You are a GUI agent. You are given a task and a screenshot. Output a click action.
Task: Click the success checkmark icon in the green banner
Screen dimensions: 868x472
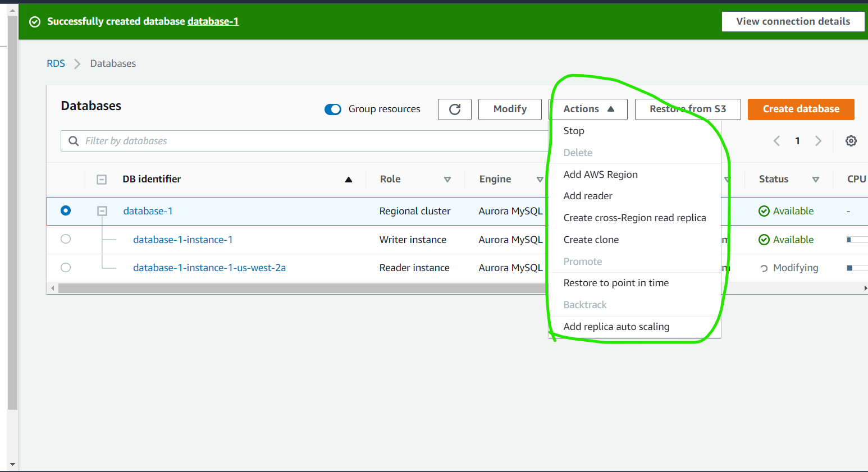34,21
